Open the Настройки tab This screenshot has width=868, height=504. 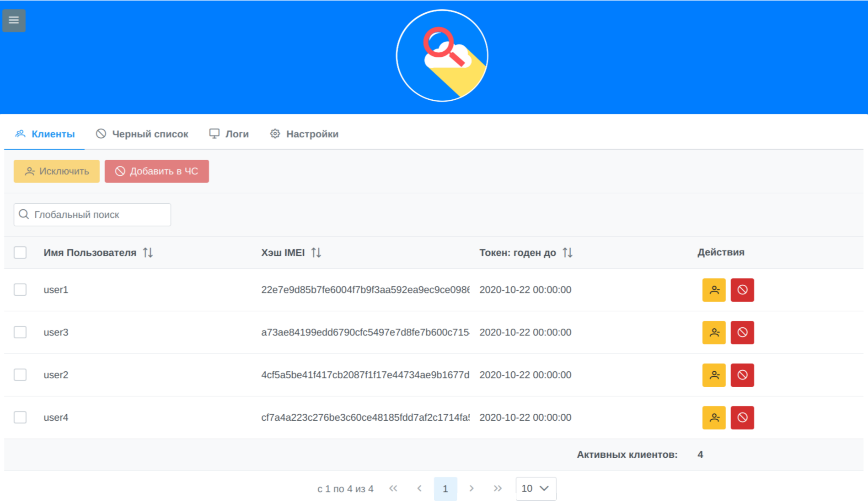click(304, 134)
